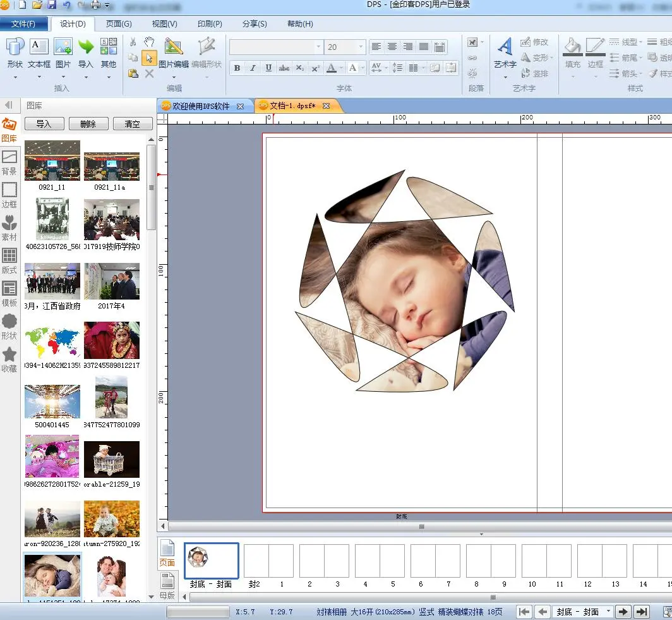Switch to the 分享(S) ribbon tab
This screenshot has height=620, width=672.
(255, 24)
